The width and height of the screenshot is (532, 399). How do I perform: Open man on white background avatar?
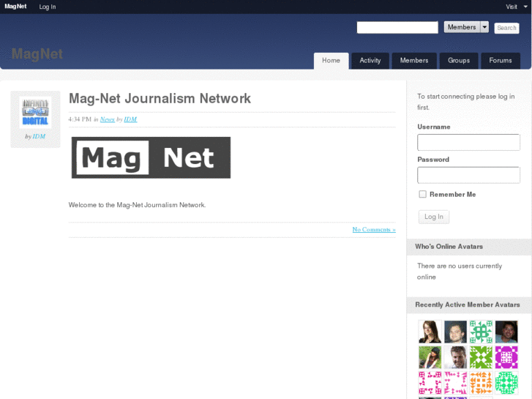pyautogui.click(x=455, y=357)
